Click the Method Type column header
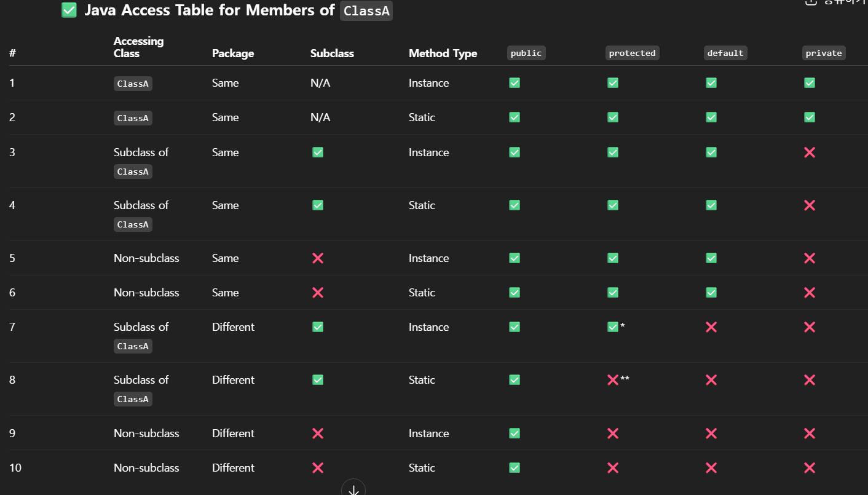 [443, 53]
